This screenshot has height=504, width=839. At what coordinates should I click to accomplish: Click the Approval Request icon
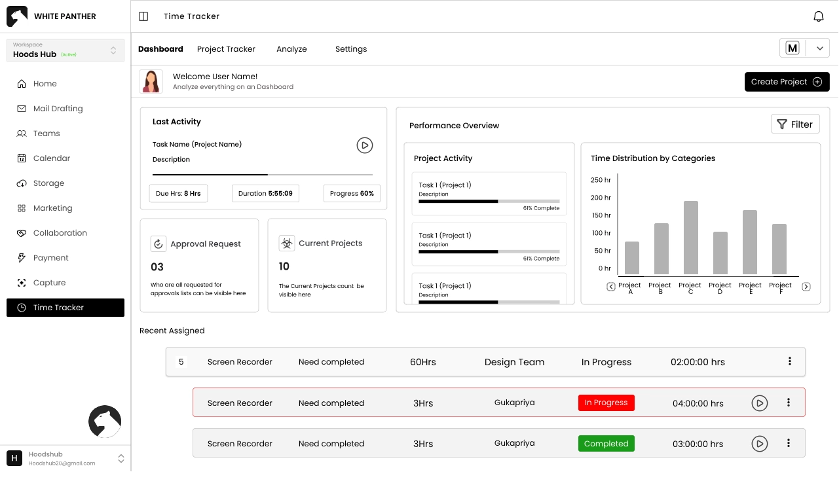coord(158,243)
